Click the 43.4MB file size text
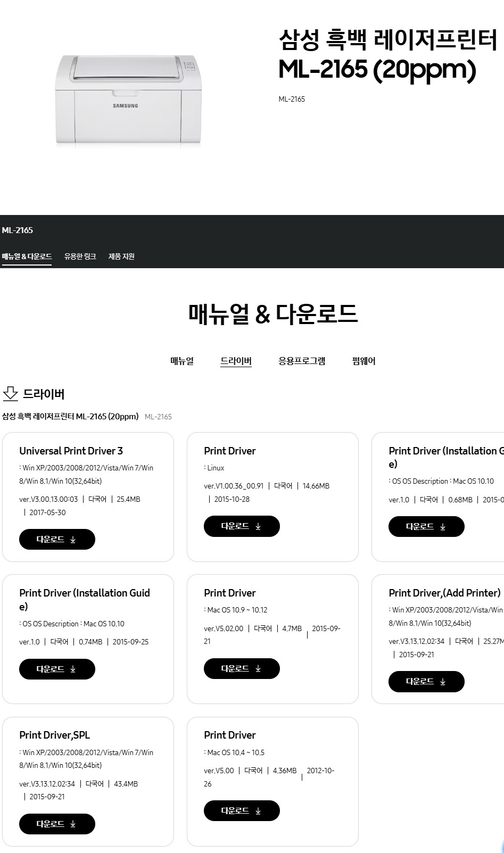The image size is (504, 853). point(126,784)
